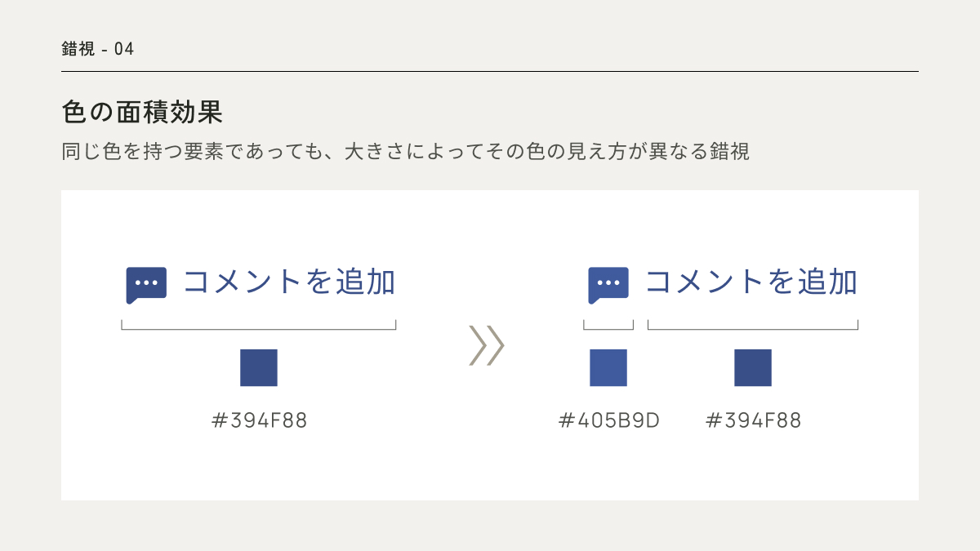Image resolution: width=980 pixels, height=551 pixels.
Task: Click the 色の面積効果 heading
Action: point(142,112)
